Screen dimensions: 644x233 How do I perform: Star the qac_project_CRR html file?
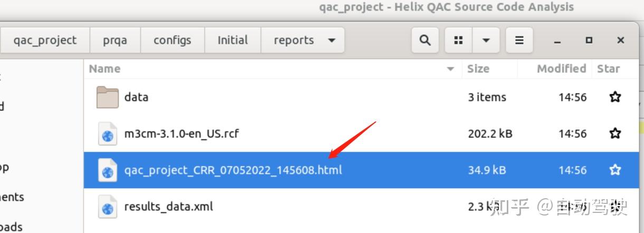coord(615,170)
